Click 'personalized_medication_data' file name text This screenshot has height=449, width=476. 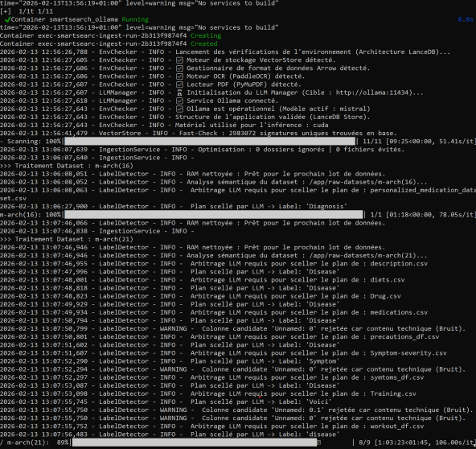point(423,190)
